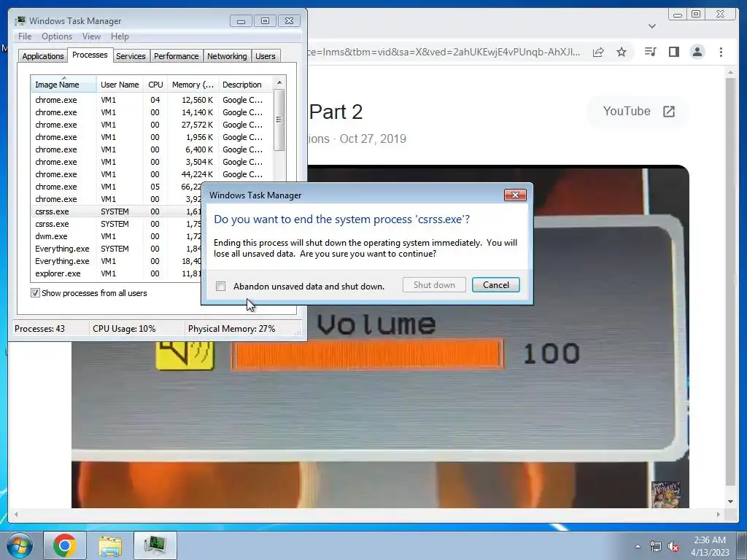Select the Processes tab
This screenshot has width=747, height=560.
(90, 55)
